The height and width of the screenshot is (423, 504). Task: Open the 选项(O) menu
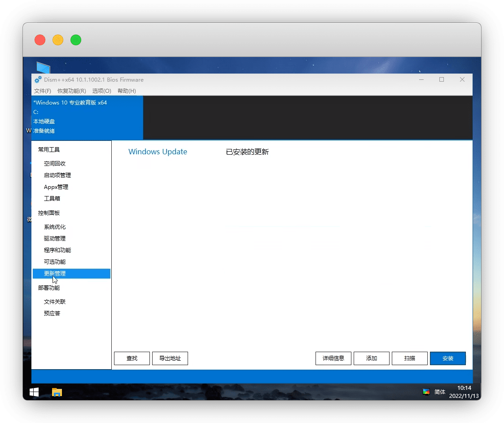click(101, 91)
